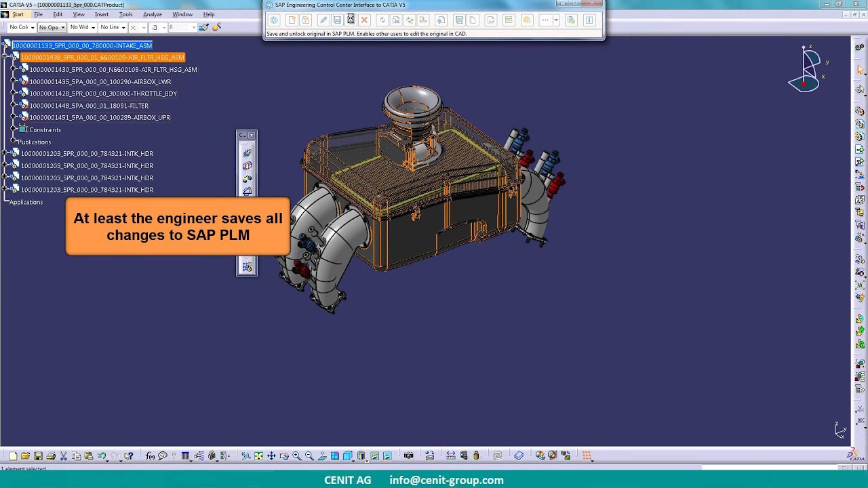Open the Formula f(x) tool

coord(150,455)
